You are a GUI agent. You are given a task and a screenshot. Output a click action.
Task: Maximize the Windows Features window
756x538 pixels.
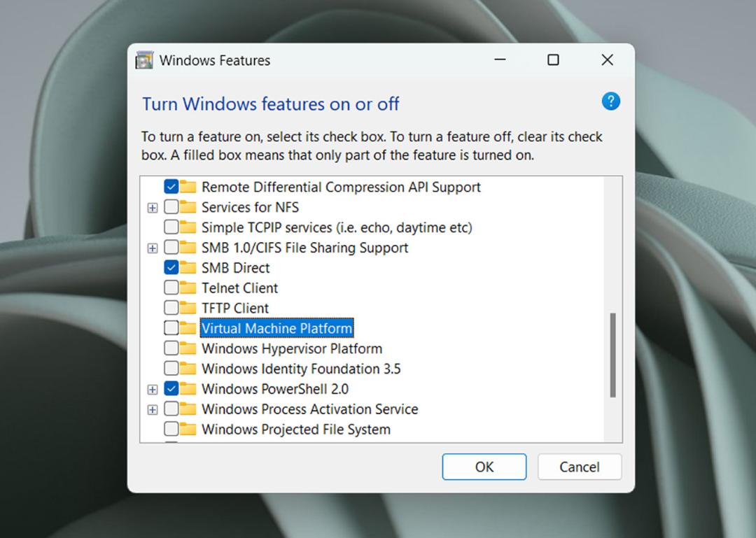(554, 59)
